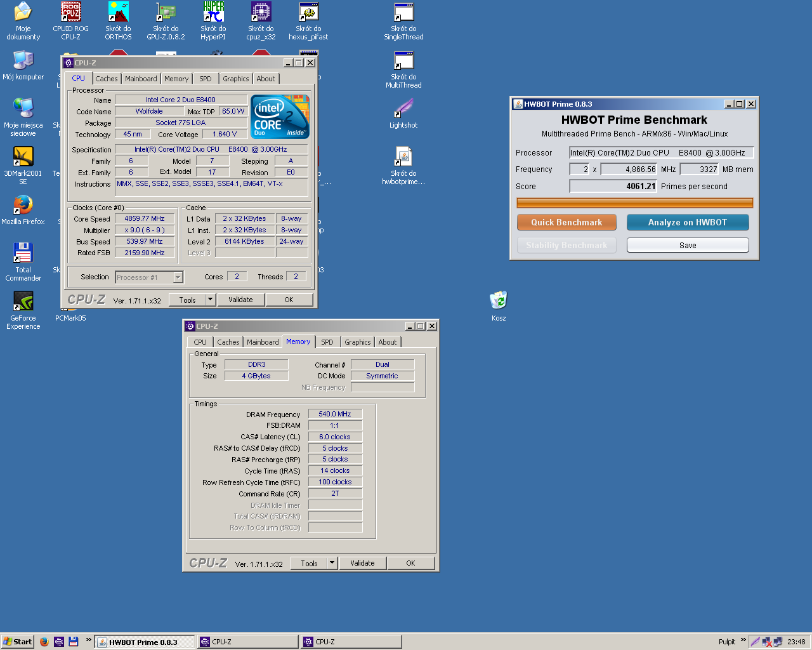Click Validate in lower CPU-Z window
This screenshot has width=812, height=650.
point(362,563)
